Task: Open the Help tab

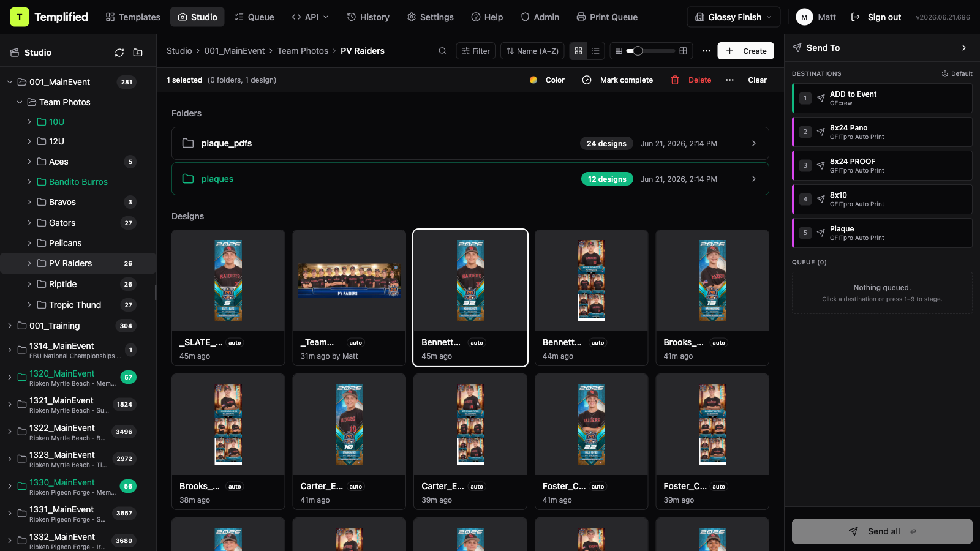Action: tap(487, 17)
